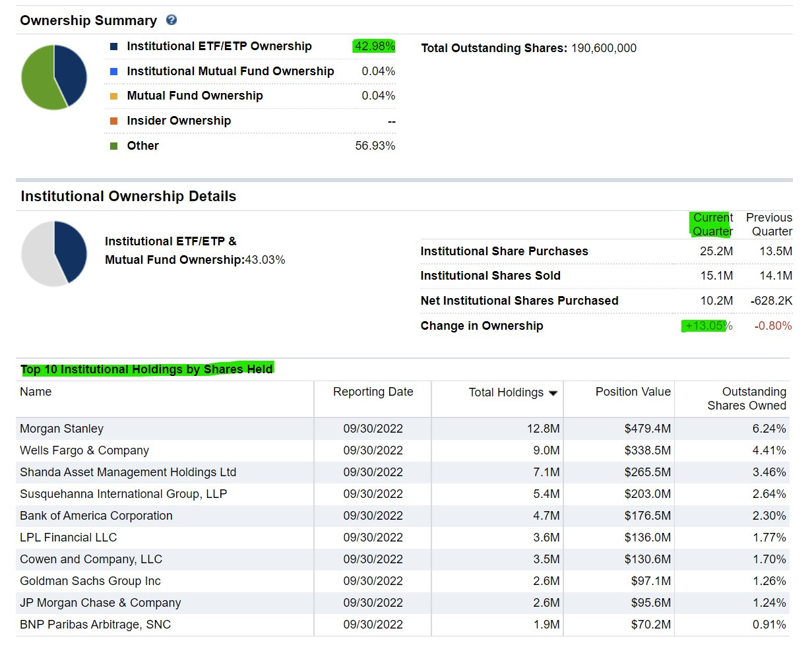Image resolution: width=812 pixels, height=647 pixels.
Task: Click the -628.2K net shares value
Action: tap(772, 301)
